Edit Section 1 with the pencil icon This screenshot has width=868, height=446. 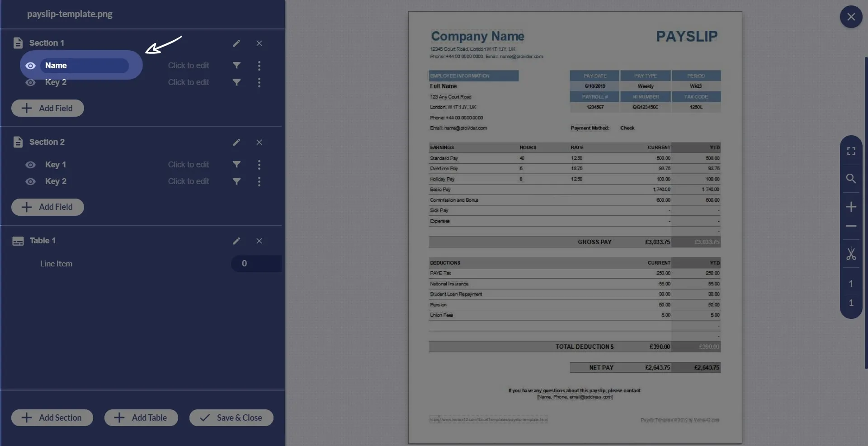click(x=236, y=43)
